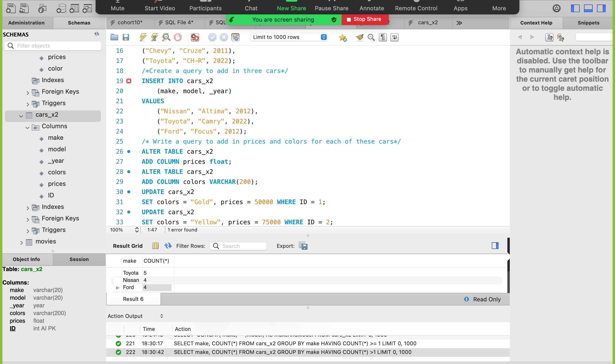Click the Filter Rows search box
This screenshot has height=364, width=615.
pos(238,246)
